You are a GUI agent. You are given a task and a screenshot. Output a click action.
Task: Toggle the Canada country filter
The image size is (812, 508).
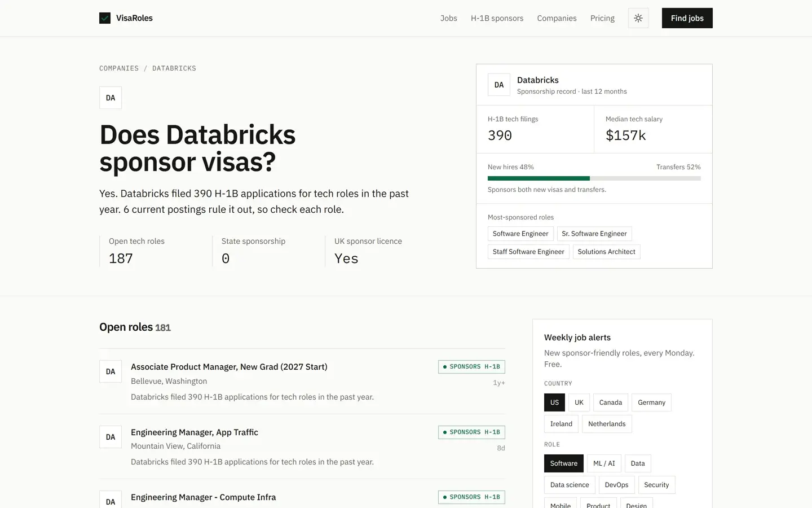pyautogui.click(x=611, y=402)
